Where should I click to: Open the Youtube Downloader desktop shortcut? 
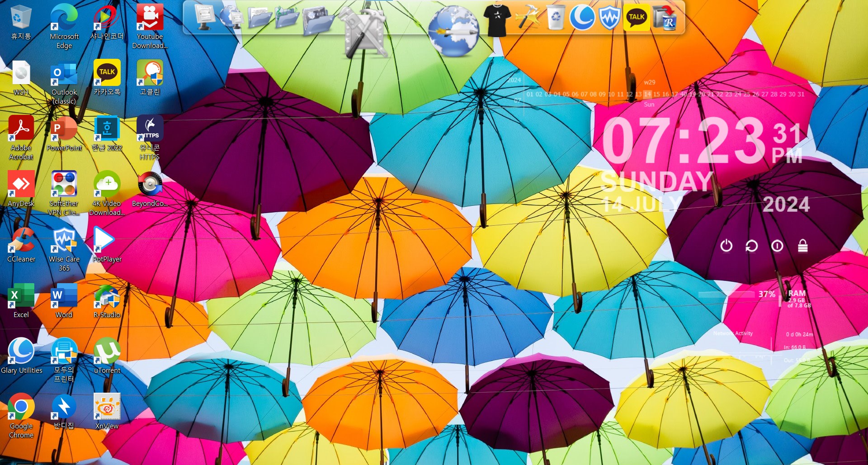pos(150,26)
